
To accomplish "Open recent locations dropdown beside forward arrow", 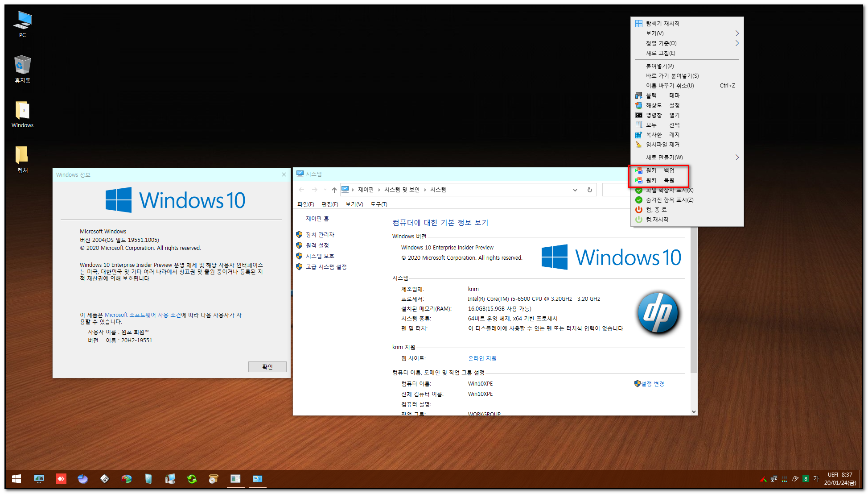I will click(325, 190).
